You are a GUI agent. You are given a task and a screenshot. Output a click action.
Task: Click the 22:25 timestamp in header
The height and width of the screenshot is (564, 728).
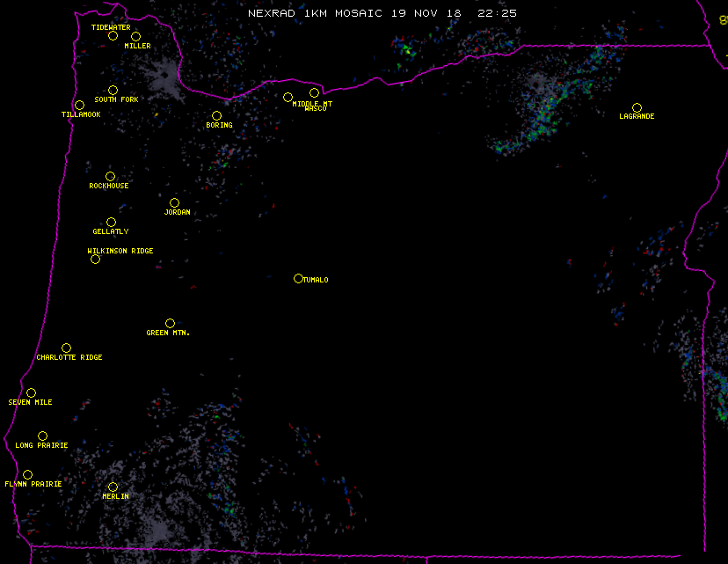tap(497, 13)
